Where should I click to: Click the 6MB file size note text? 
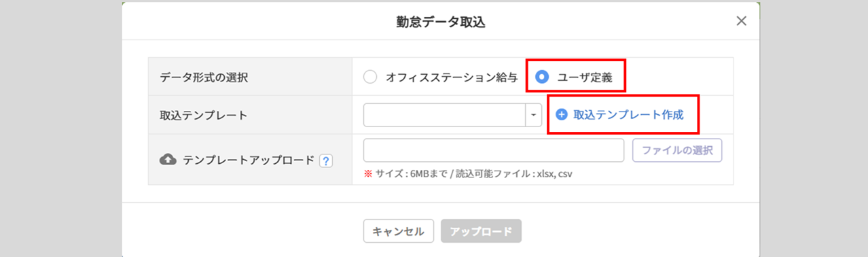[469, 173]
